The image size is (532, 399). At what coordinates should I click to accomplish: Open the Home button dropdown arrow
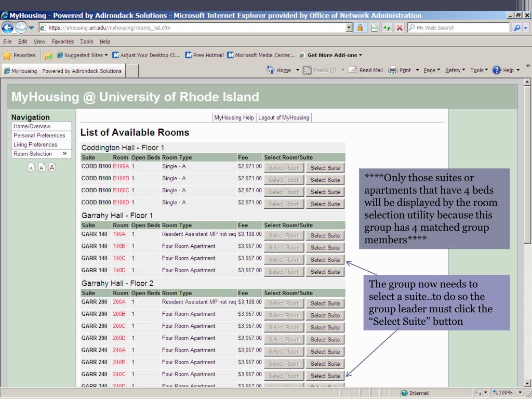tap(298, 70)
